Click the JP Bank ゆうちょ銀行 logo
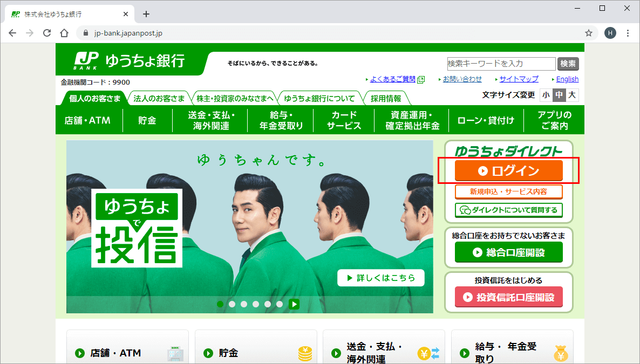Viewport: 640px width, 364px height. 130,61
